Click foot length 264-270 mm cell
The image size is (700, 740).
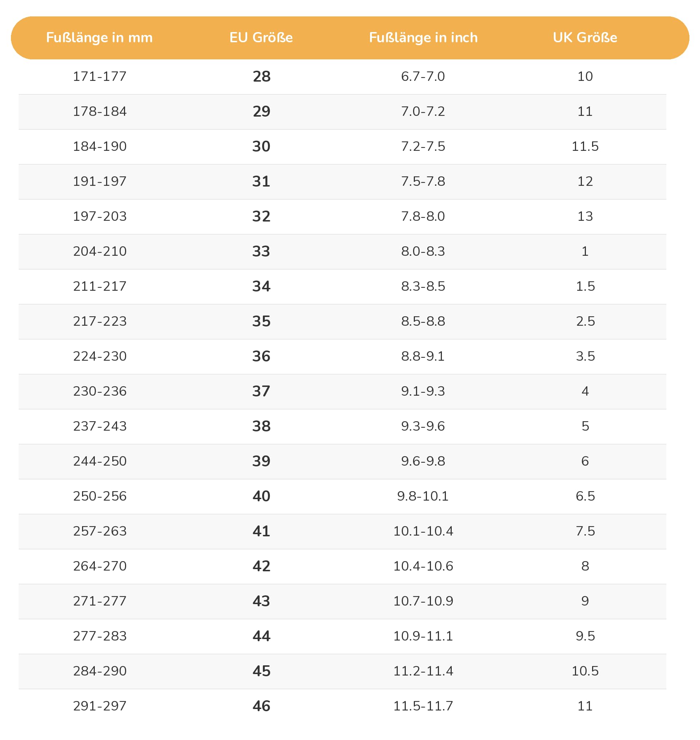(100, 566)
